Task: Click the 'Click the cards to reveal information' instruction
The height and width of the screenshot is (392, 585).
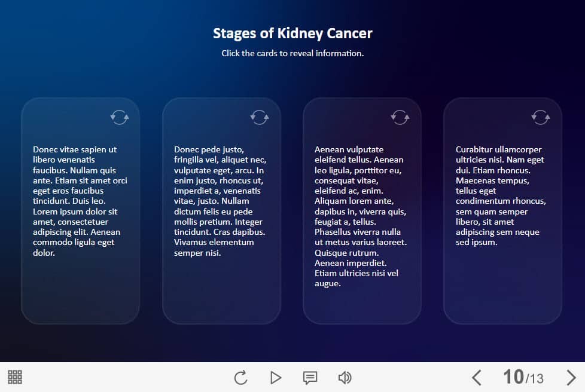Action: (x=292, y=53)
